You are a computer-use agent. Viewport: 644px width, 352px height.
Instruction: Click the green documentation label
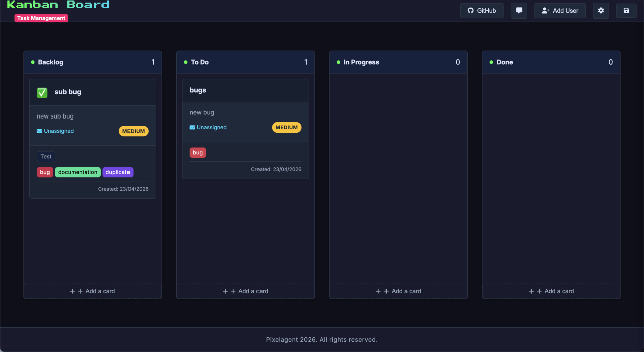tap(78, 172)
